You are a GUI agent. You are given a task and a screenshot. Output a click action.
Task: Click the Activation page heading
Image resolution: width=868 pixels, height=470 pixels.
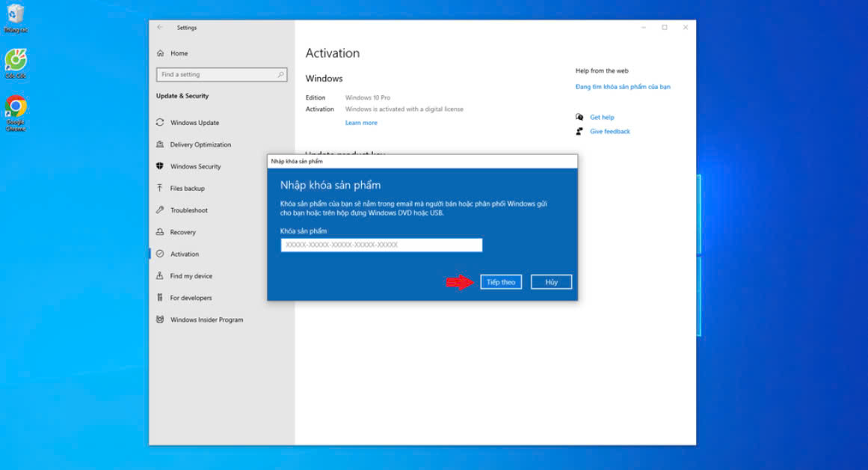[333, 53]
